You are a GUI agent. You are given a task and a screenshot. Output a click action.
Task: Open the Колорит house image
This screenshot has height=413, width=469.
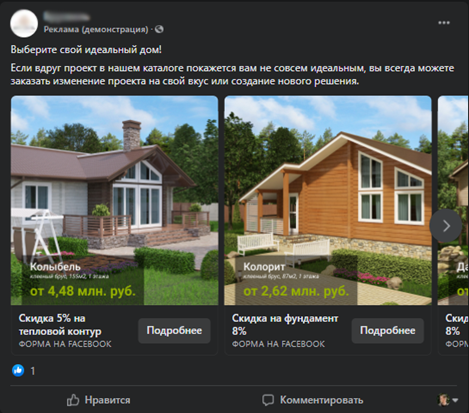coord(328,200)
